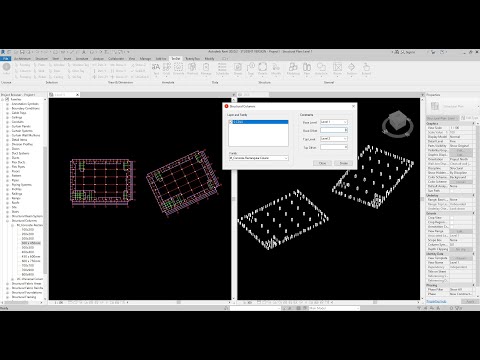Screen dimensions: 480x360
Task: Select Boundary Conditions in Project Browser
Action: coord(25,108)
